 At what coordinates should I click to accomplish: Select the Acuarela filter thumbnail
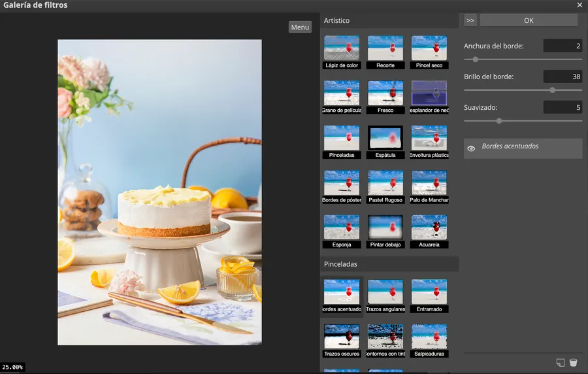pos(429,231)
